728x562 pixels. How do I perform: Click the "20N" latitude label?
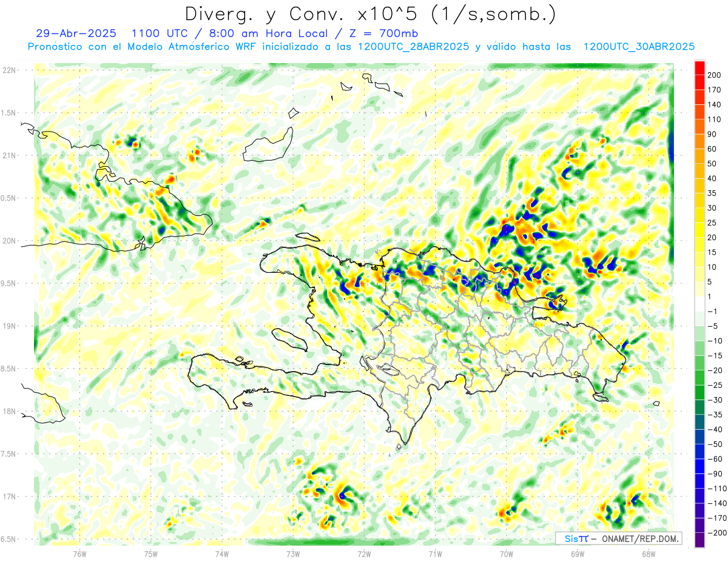point(9,241)
